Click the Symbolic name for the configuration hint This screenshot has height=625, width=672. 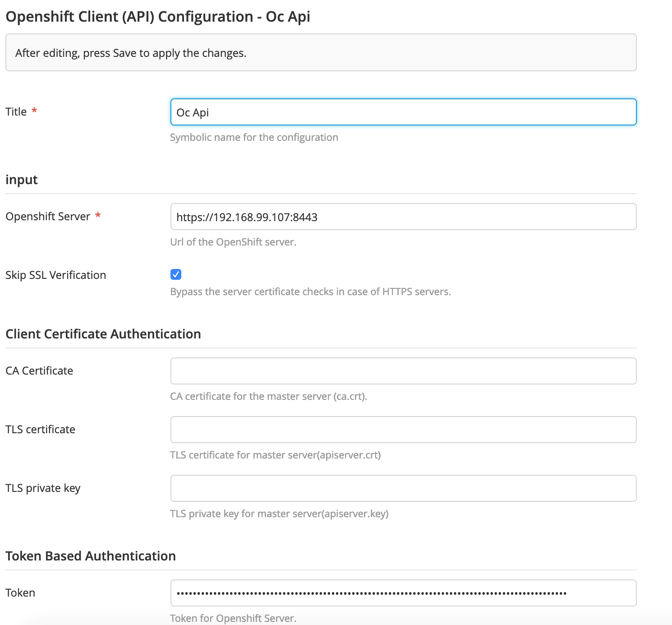pos(254,137)
